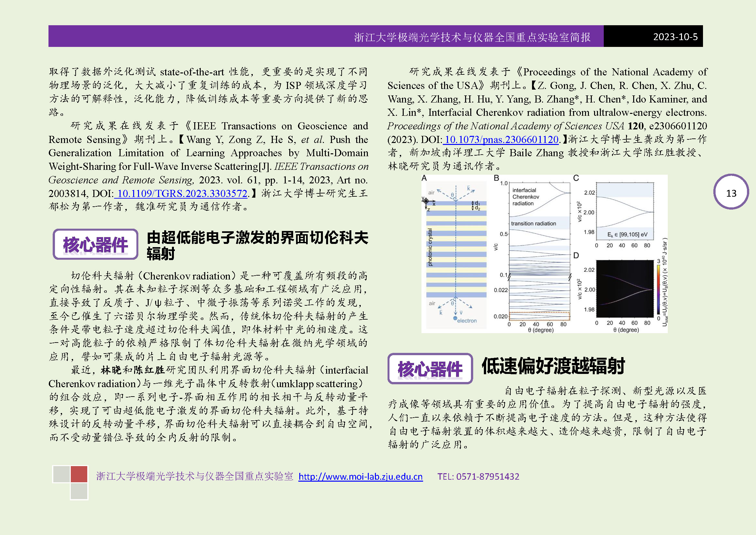Click the text 'Proceedings of the National Academy of Sciences USA'
756x535 pixels.
click(506, 126)
